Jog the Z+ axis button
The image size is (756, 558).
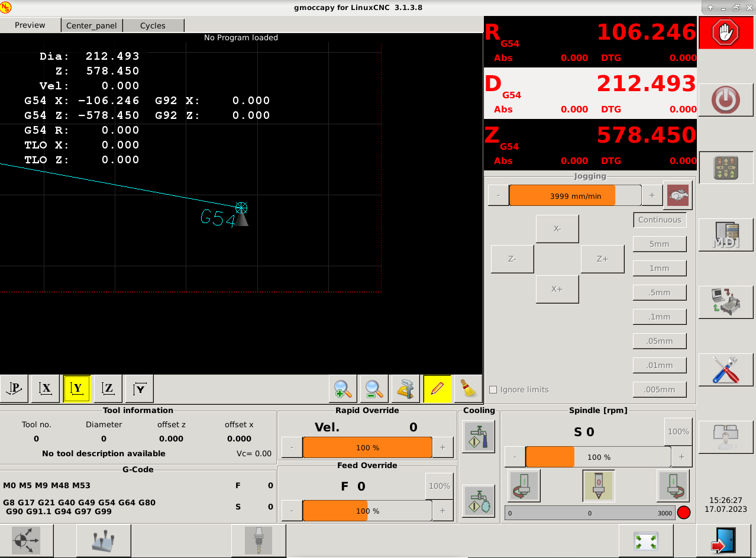[602, 259]
